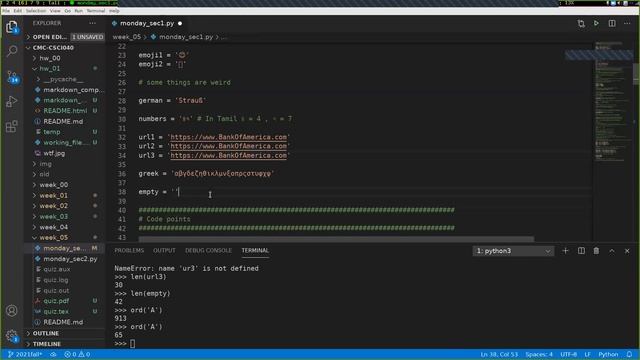Open the View menu

pos(55,11)
